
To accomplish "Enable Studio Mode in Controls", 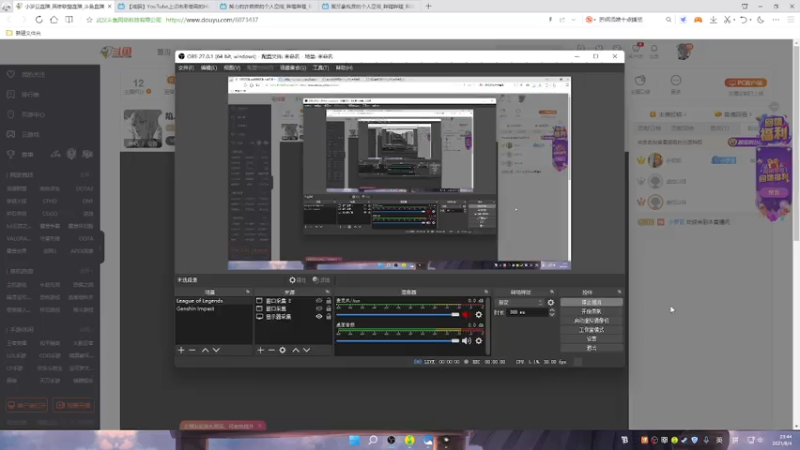I will (591, 330).
